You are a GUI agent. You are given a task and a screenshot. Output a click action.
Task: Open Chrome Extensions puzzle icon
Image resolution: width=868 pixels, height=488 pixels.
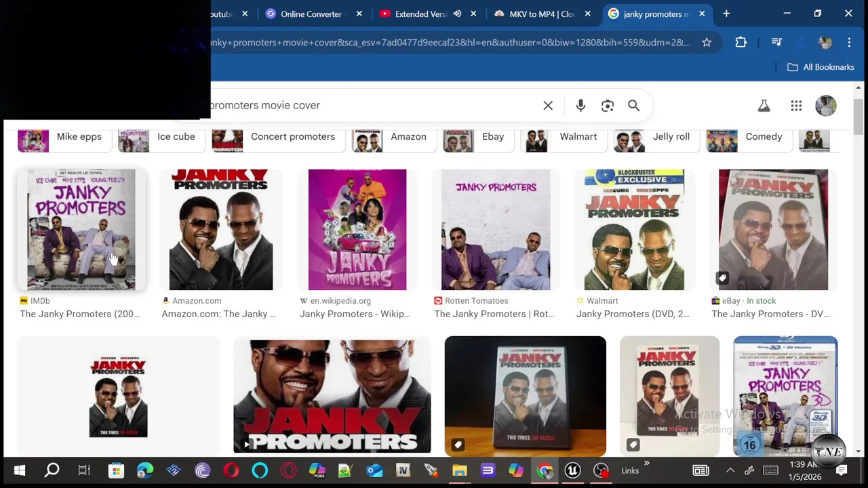[741, 42]
